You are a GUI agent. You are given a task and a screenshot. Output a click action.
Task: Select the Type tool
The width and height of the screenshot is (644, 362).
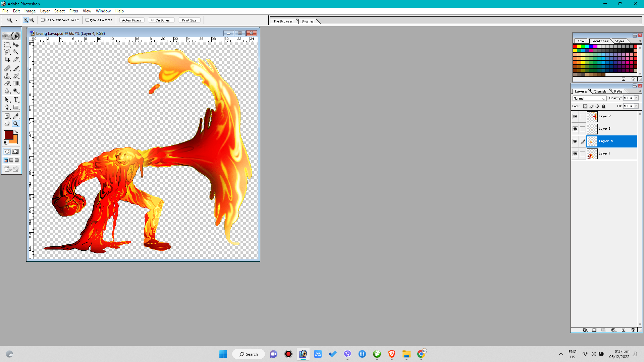pos(16,100)
